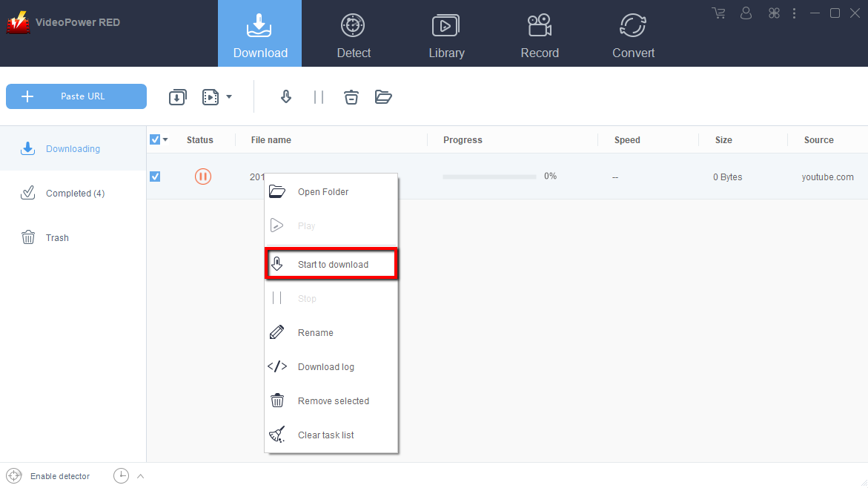Image resolution: width=868 pixels, height=488 pixels.
Task: Open output folder via toolbar folder icon
Action: (383, 96)
